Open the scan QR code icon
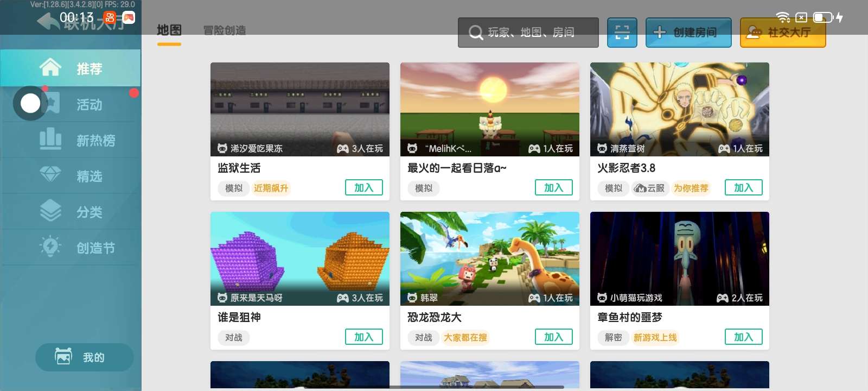 tap(622, 32)
